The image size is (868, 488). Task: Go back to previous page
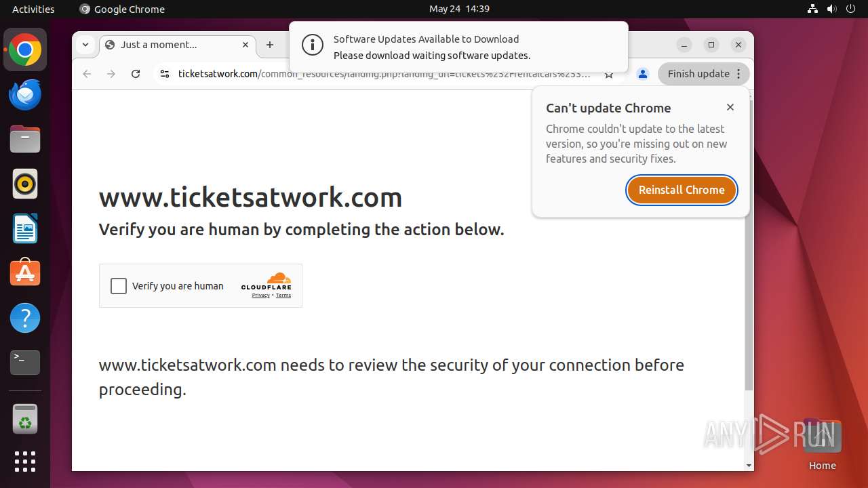87,74
